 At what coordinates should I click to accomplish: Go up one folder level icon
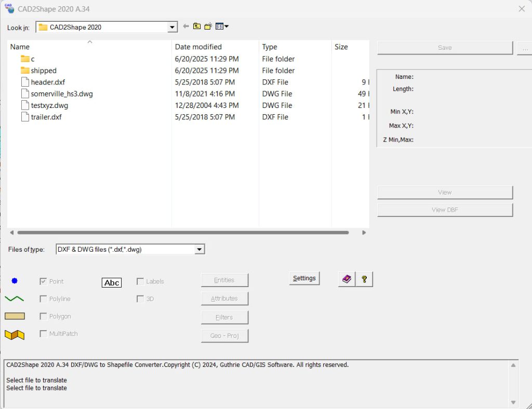[x=197, y=26]
